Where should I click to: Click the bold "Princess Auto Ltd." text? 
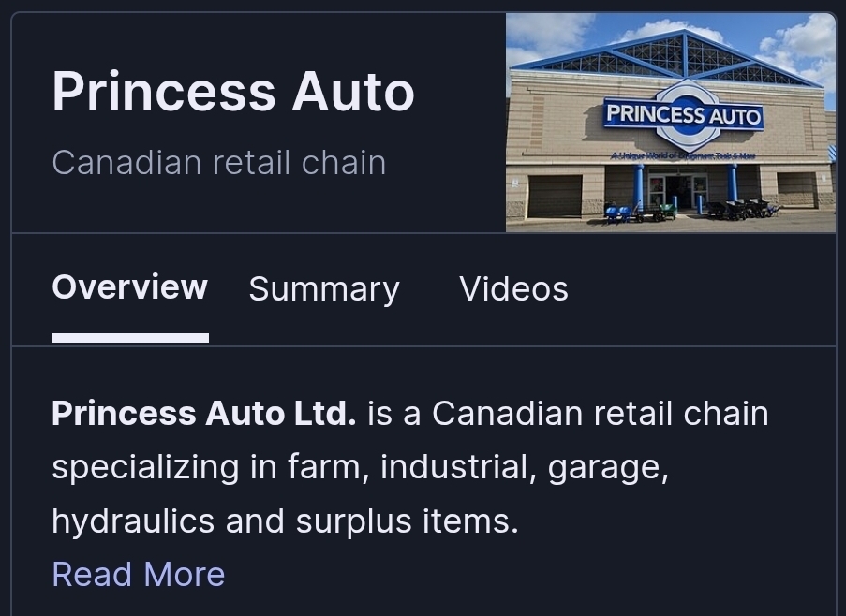[203, 413]
